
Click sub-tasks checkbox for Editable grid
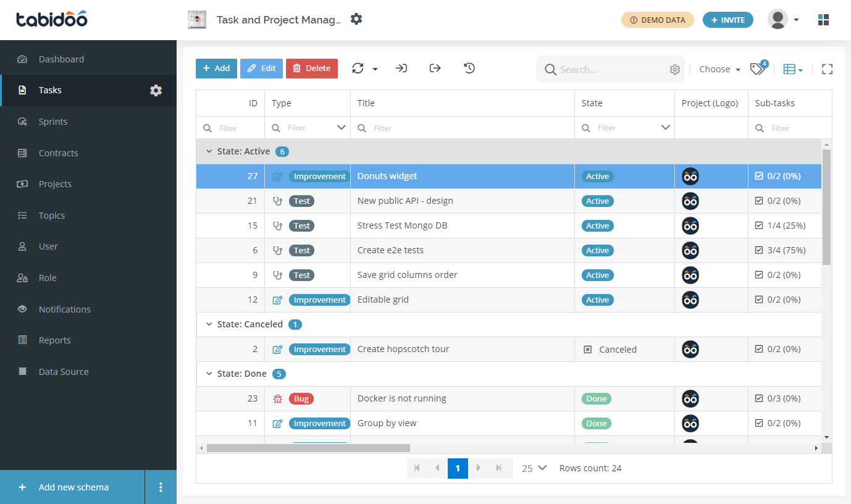759,300
